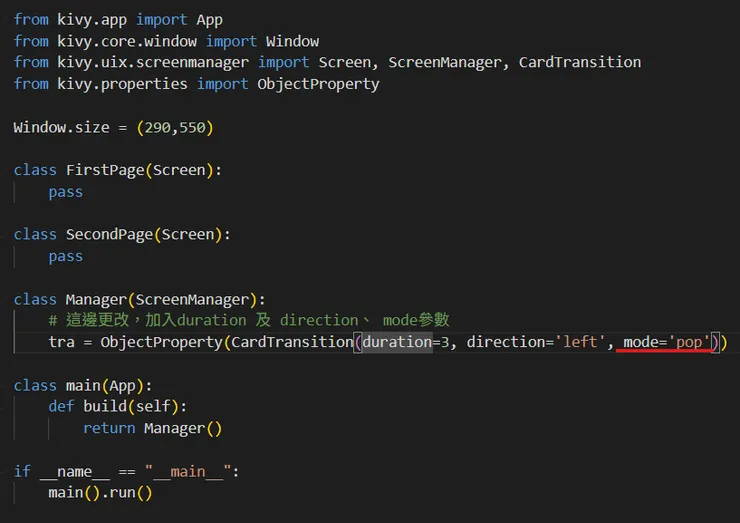Click the '__name__' variable
This screenshot has height=523, width=740.
point(75,472)
